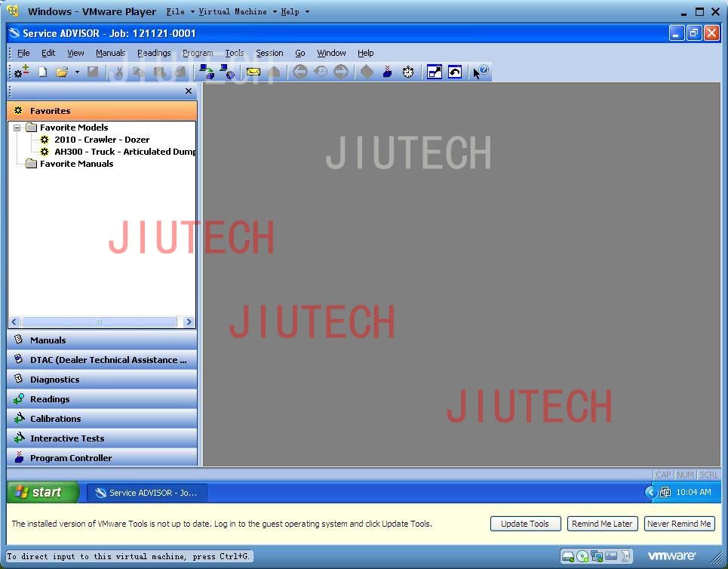Screen dimensions: 728x569
Task: Click the envelope mail icon in toolbar
Action: (253, 72)
